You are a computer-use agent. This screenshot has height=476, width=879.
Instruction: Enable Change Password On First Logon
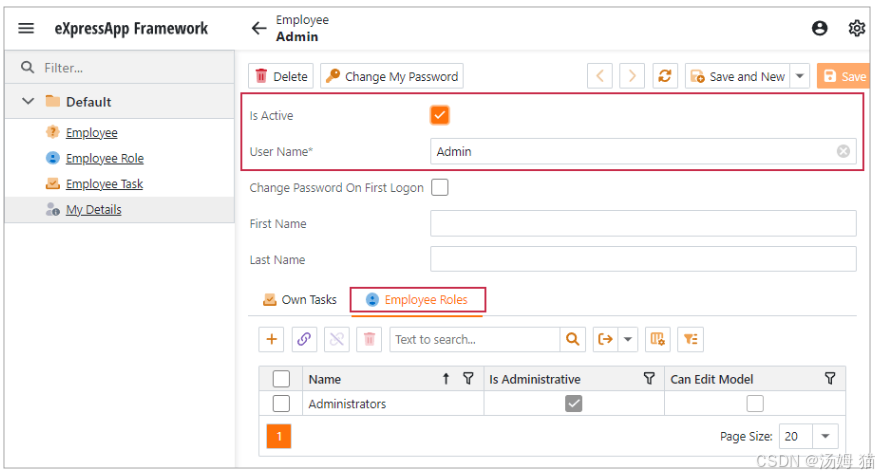tap(440, 187)
